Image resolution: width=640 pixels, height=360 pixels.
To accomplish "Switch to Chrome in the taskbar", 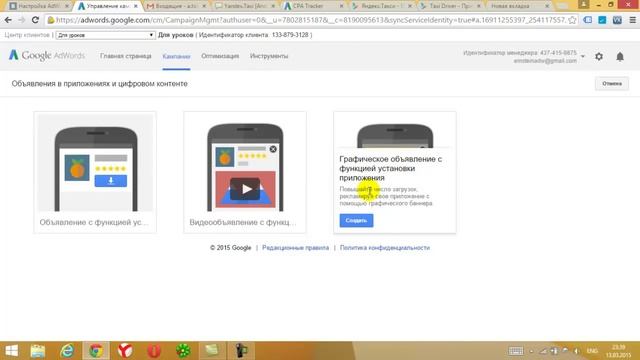I will [96, 351].
